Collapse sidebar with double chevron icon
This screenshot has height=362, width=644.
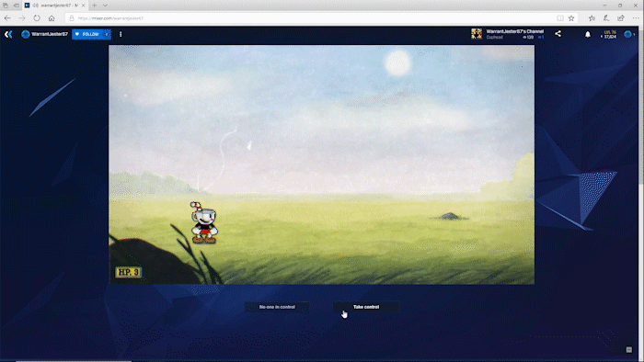point(8,34)
